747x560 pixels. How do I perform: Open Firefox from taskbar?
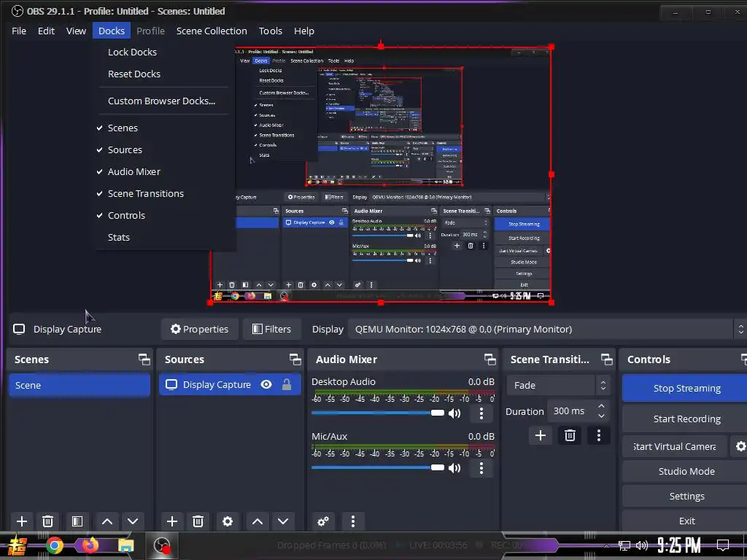[90, 544]
